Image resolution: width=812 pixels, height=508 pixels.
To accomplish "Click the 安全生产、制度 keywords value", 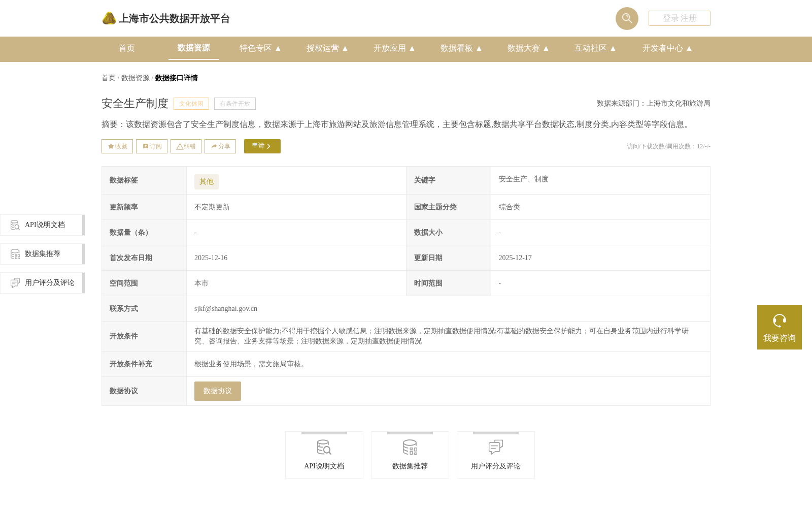I will [524, 179].
